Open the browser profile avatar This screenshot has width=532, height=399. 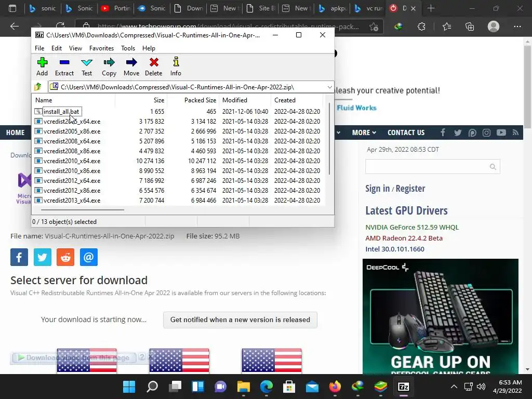point(494,26)
